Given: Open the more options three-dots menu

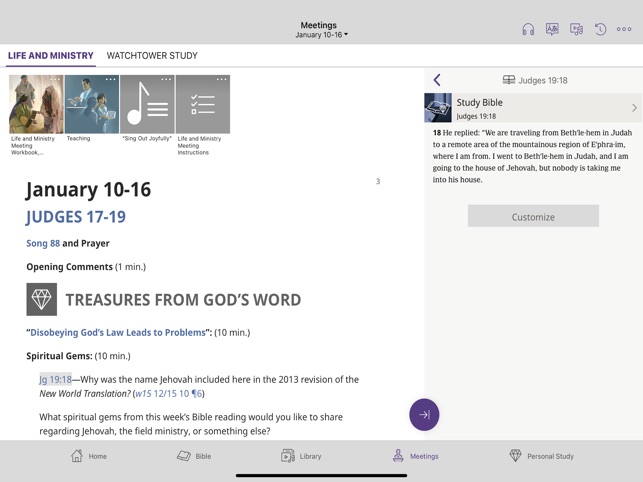Looking at the screenshot, I should pyautogui.click(x=624, y=29).
